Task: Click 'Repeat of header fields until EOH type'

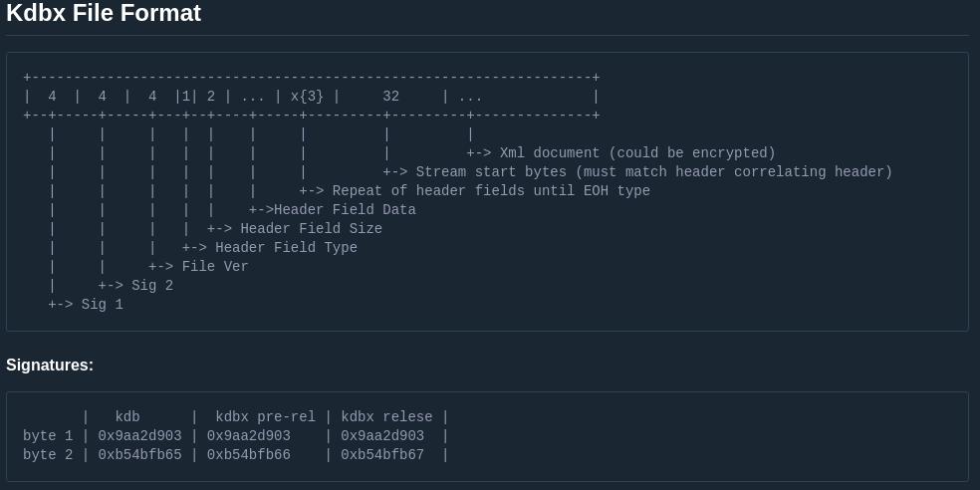Action: [490, 191]
